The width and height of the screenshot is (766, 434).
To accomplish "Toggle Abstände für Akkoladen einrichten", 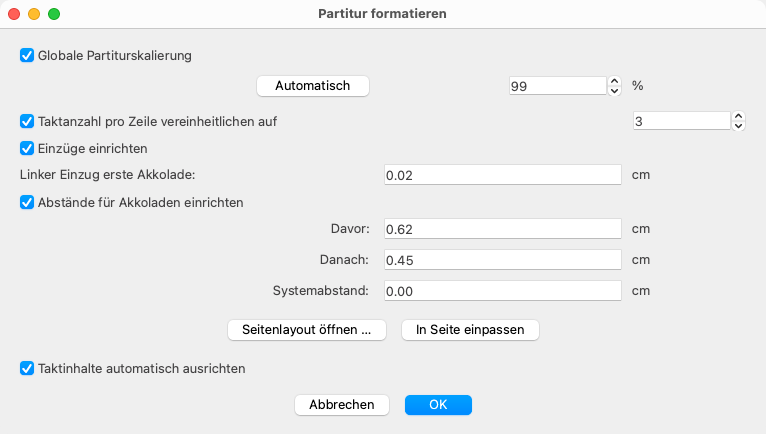I will (x=27, y=202).
